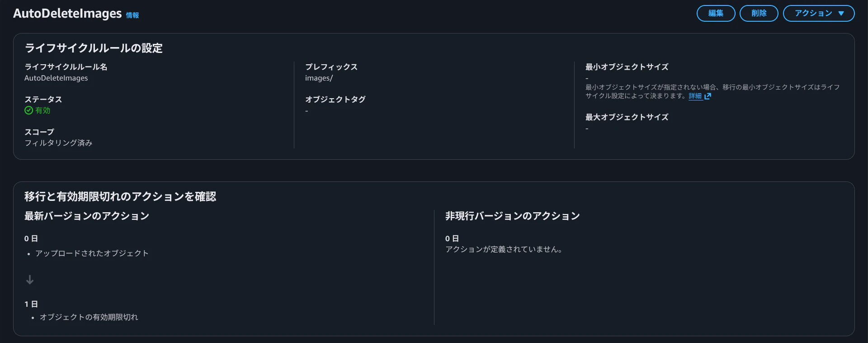The image size is (868, 343).
Task: Click the ステータス label under the rule name
Action: 43,99
